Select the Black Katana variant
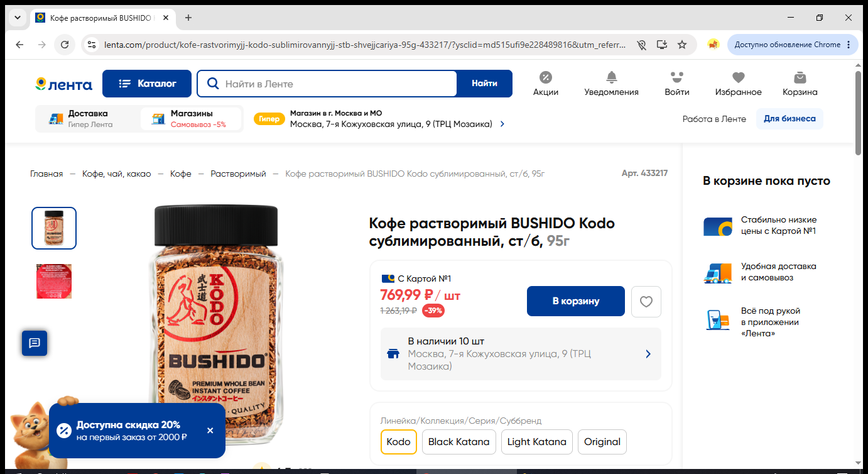Image resolution: width=868 pixels, height=474 pixels. coord(459,442)
